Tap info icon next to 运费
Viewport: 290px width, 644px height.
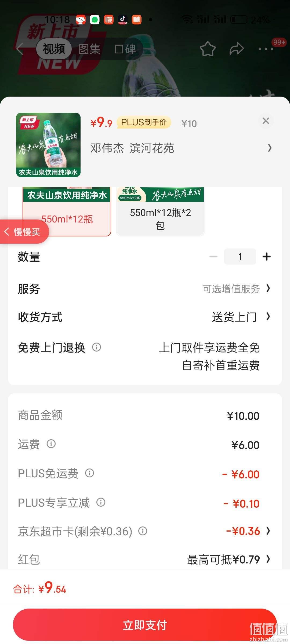(x=51, y=444)
